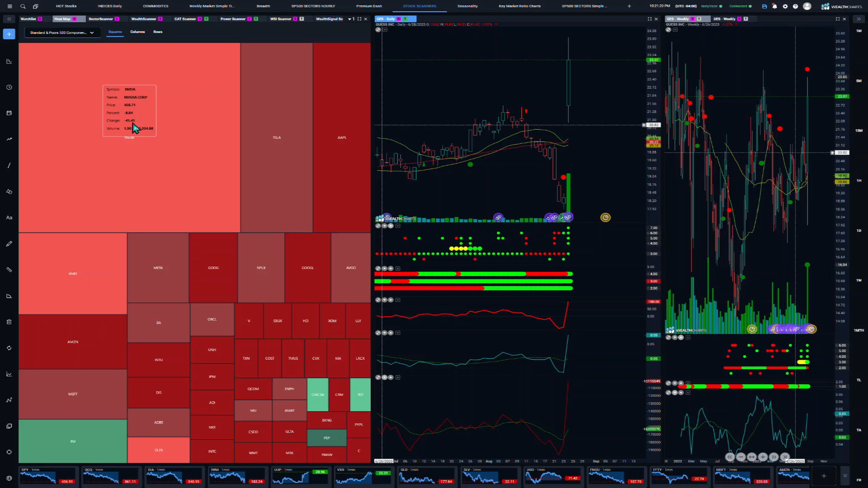Open Standard & Poors 500 Components dropdown
Screen dimensions: 868x488
pyautogui.click(x=62, y=33)
